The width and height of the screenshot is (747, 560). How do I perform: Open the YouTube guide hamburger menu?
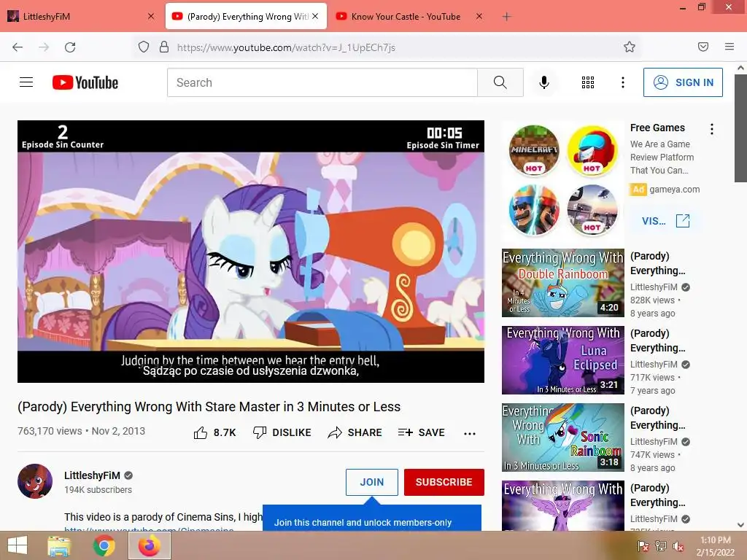26,82
